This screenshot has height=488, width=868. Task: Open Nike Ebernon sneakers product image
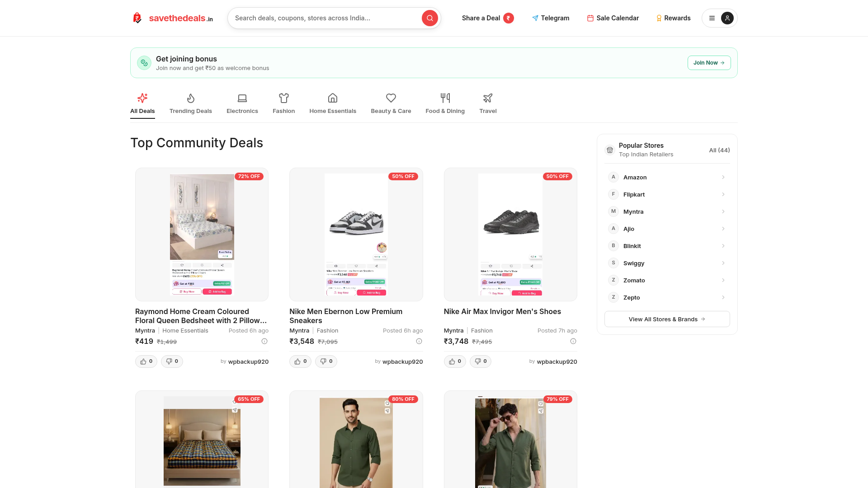[356, 235]
